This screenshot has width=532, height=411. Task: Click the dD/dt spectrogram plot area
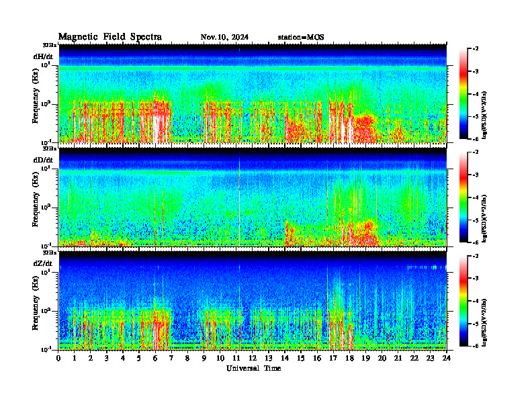pyautogui.click(x=253, y=197)
